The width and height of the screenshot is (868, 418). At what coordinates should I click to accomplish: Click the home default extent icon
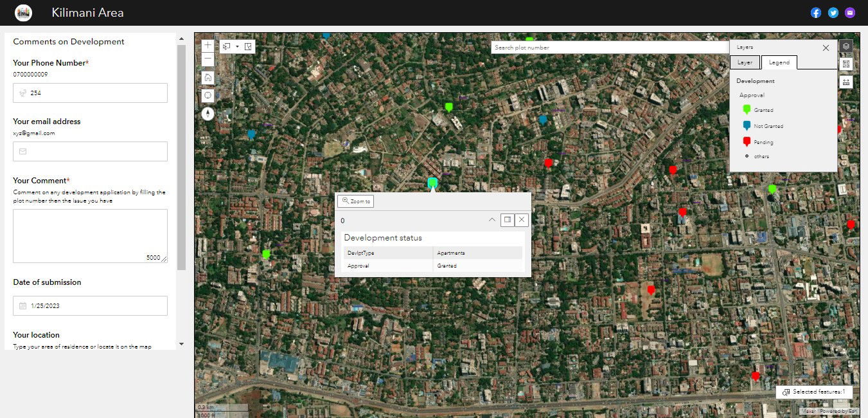(x=208, y=77)
